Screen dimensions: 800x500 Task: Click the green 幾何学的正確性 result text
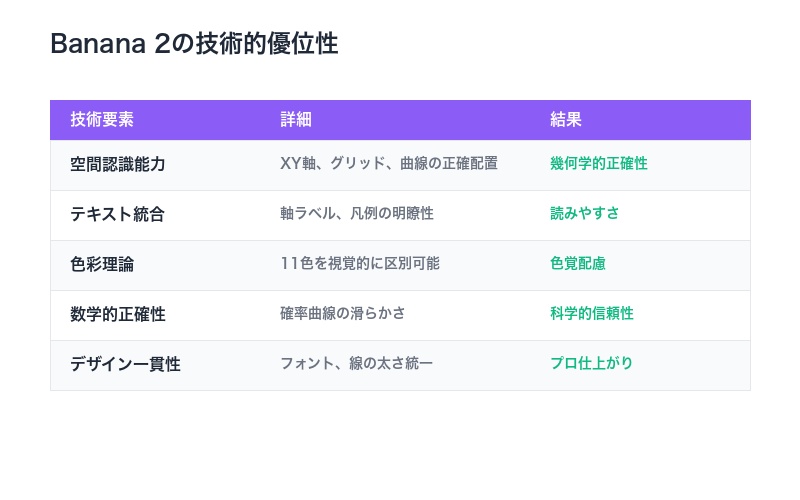point(599,164)
